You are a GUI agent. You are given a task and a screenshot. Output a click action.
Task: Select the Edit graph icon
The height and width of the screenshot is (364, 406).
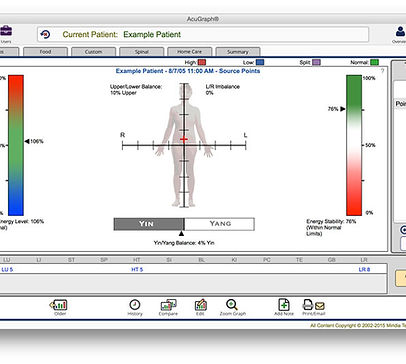click(x=200, y=305)
